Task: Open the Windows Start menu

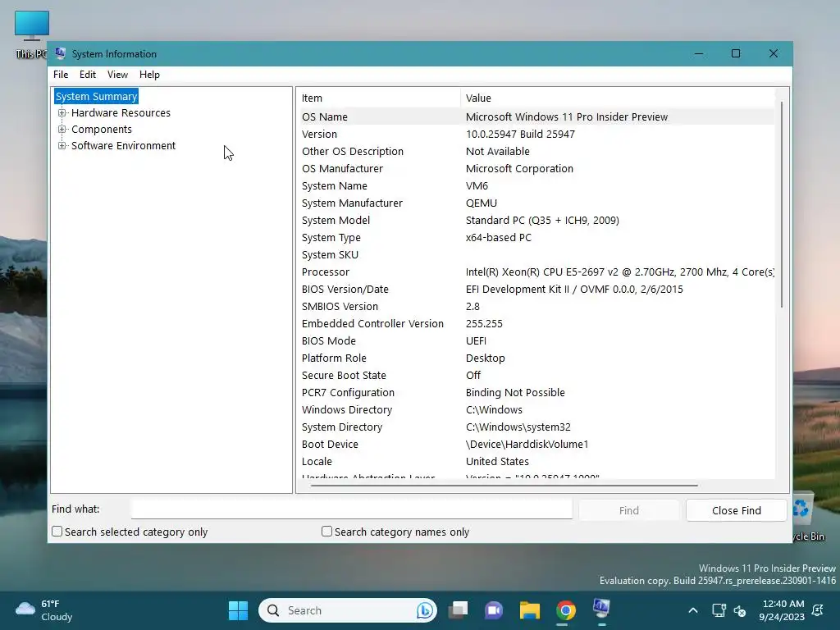Action: click(238, 610)
